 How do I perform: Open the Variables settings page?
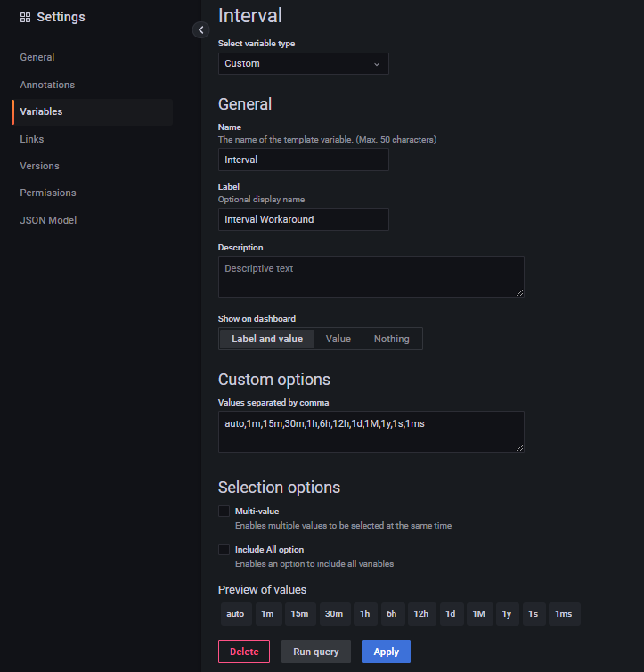tap(42, 111)
